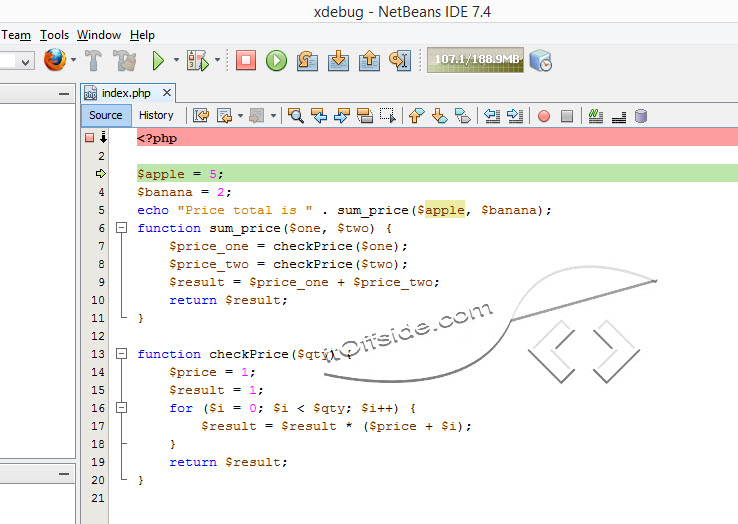Start macro recording red circle icon

click(544, 116)
